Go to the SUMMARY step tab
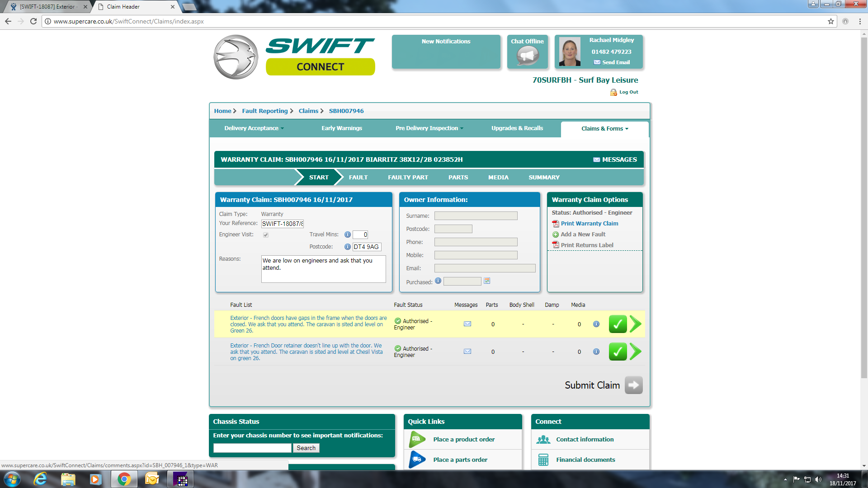Screen dimensions: 868x488 point(544,178)
